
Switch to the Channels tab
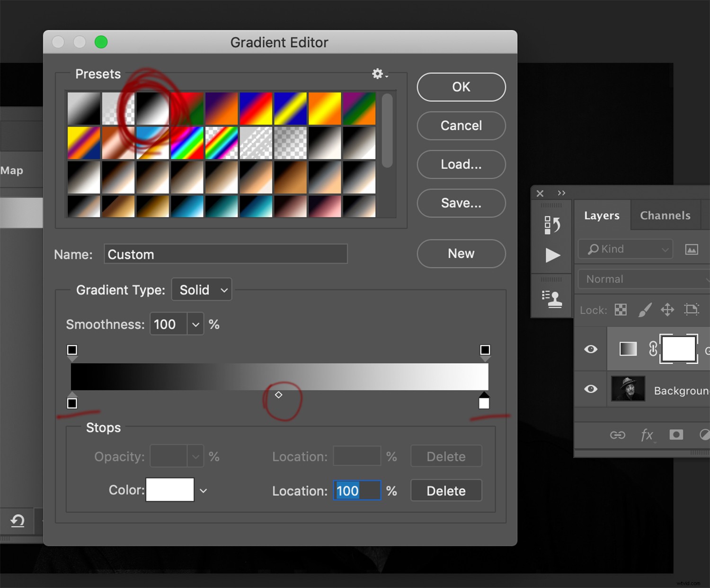665,215
